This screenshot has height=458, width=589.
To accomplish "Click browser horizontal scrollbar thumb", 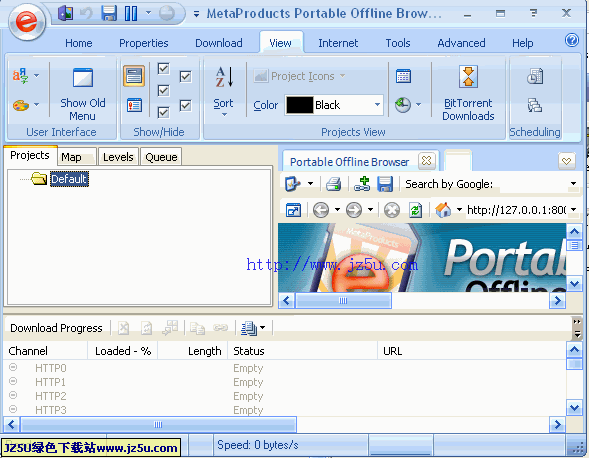I will (343, 301).
